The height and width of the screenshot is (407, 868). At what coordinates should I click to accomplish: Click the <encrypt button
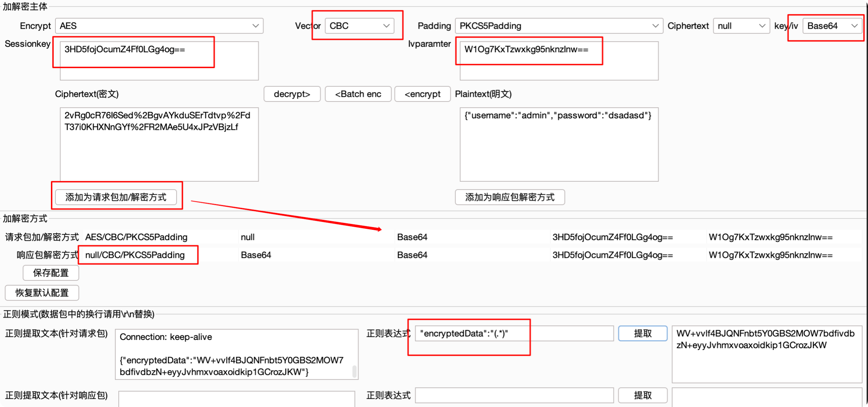[x=422, y=94]
